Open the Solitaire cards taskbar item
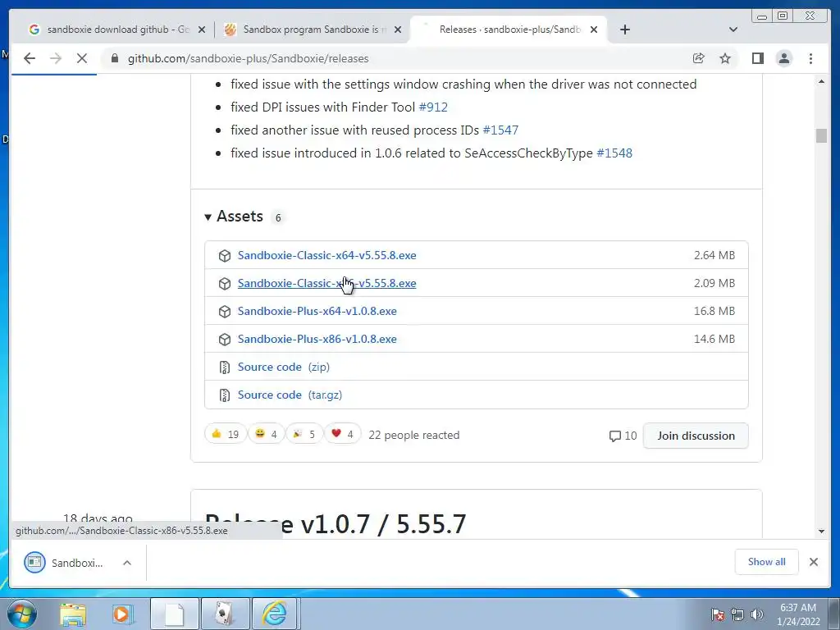 coord(224,614)
